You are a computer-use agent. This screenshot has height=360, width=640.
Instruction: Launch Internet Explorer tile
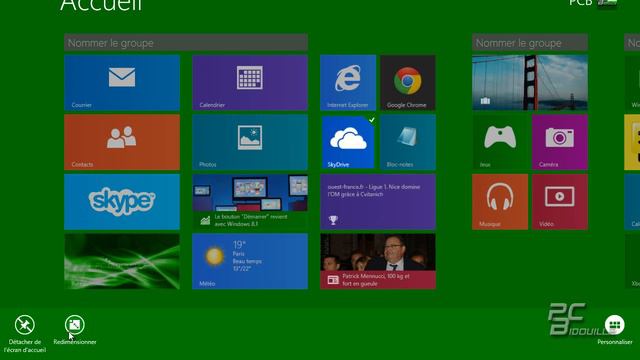point(348,83)
